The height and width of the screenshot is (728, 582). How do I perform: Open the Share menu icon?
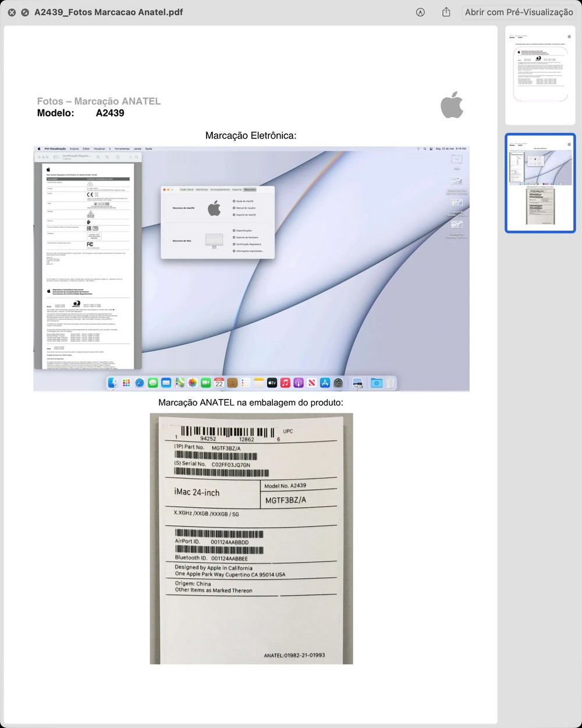[446, 12]
